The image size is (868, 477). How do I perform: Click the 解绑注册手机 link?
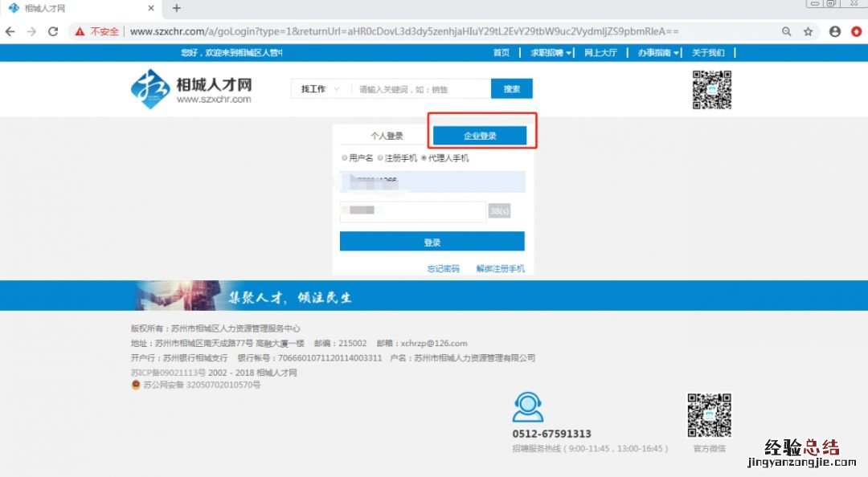500,269
